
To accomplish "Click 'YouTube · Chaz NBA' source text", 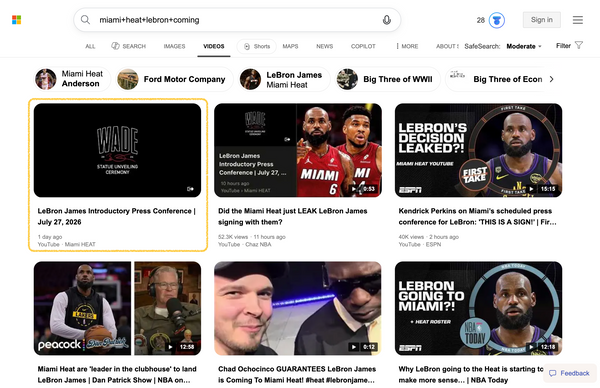I will (x=245, y=244).
